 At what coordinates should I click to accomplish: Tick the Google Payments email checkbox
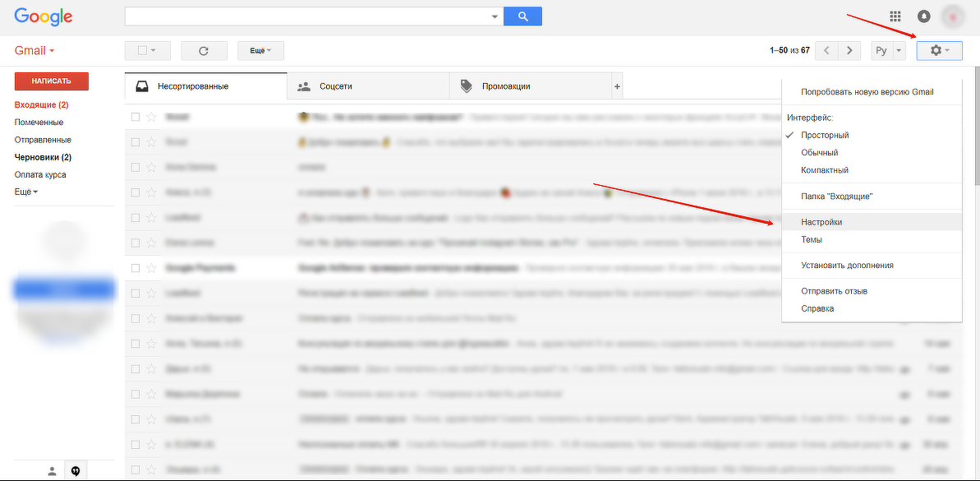click(135, 268)
